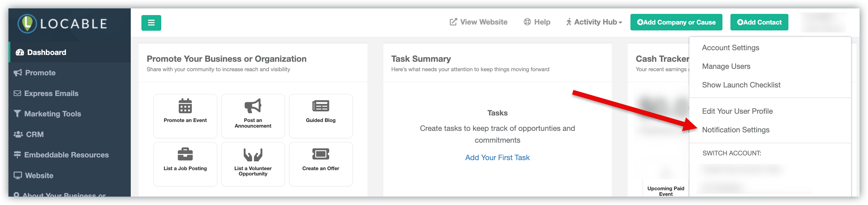Open the Guided Blog newspaper icon
Image resolution: width=868 pixels, height=205 pixels.
320,106
